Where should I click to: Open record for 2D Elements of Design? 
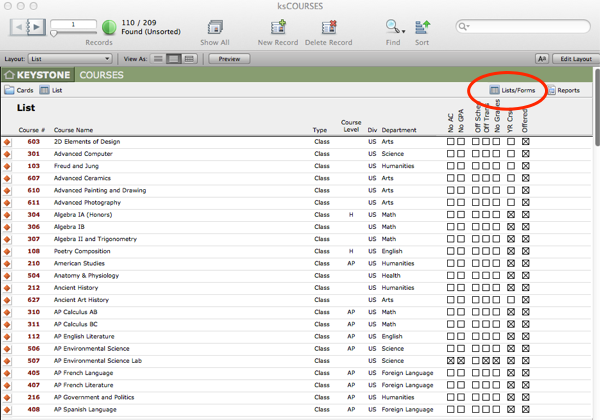[8, 142]
